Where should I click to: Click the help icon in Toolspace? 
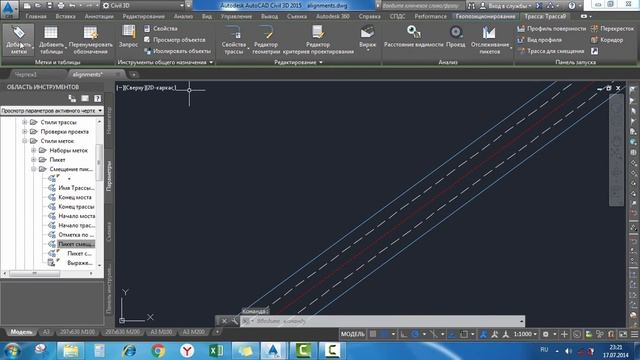coord(97,98)
